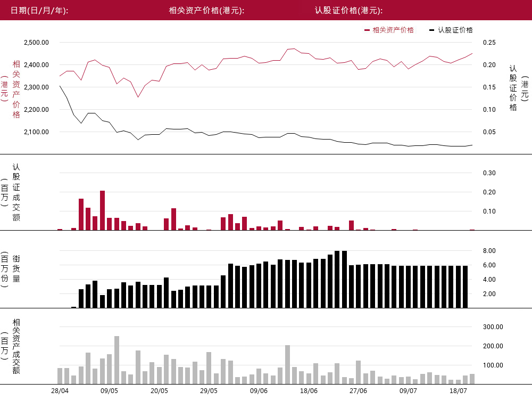Click the tallest gray asset turnover bar

117,360
